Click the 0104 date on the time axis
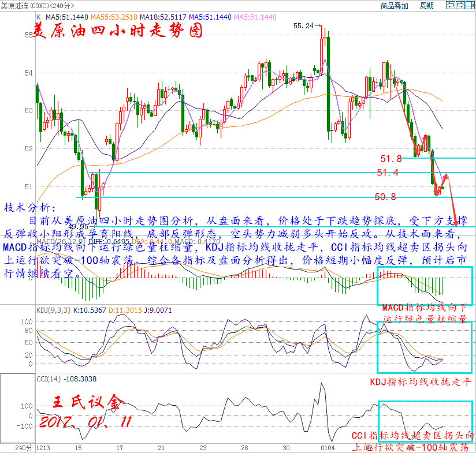Image resolution: width=476 pixels, height=453 pixels. 327,448
